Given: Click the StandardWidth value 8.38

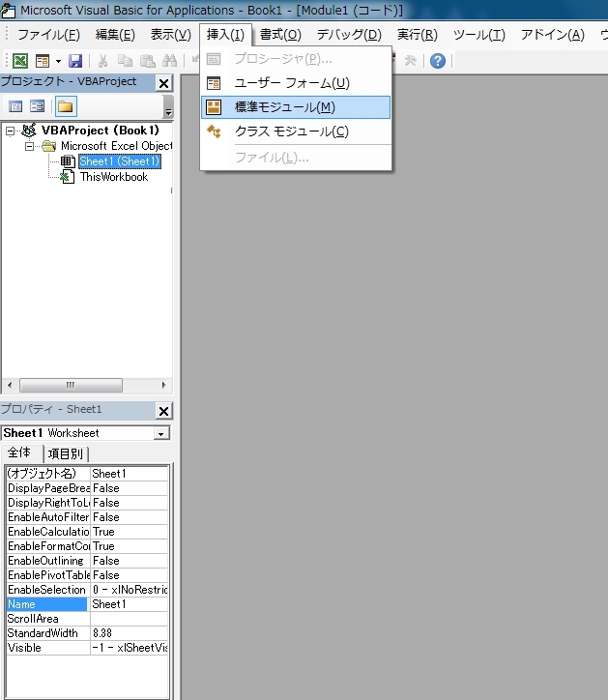Looking at the screenshot, I should pyautogui.click(x=129, y=633).
